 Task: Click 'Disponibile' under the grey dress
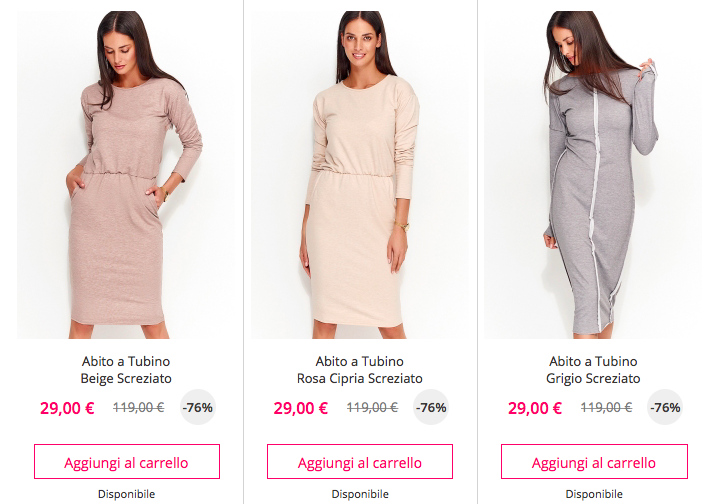click(594, 494)
